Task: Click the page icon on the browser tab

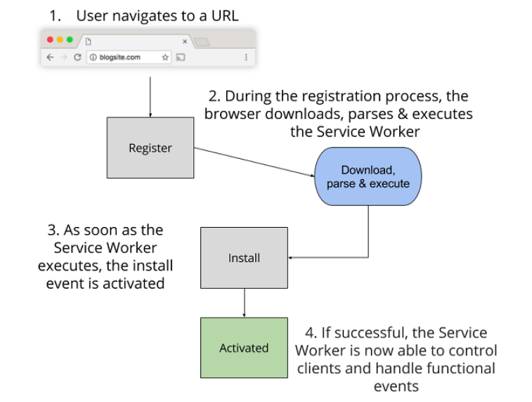Action: (89, 41)
